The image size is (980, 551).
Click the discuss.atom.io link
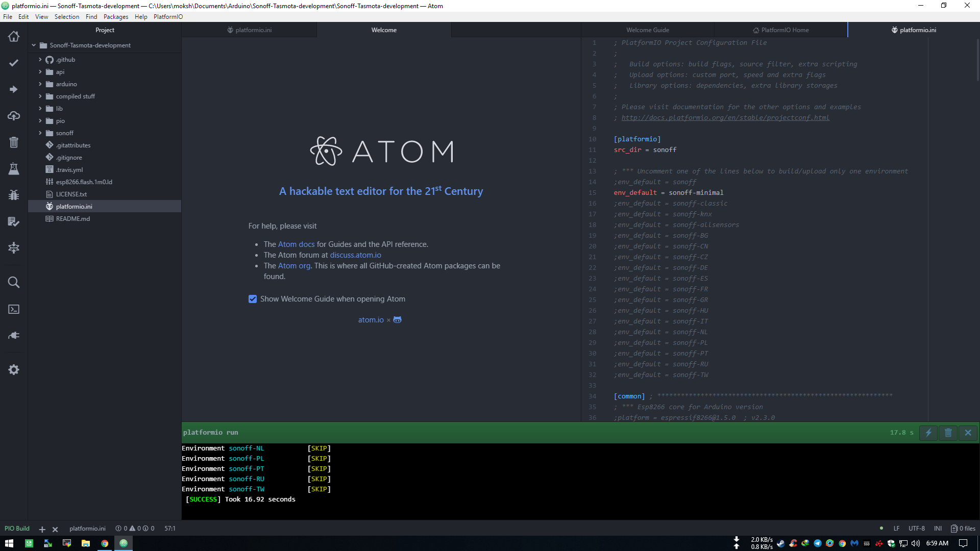click(x=355, y=255)
